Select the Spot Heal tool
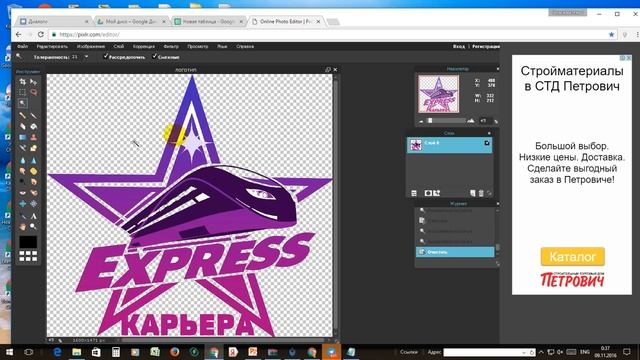Screen dimensions: 640x360 click(x=33, y=192)
